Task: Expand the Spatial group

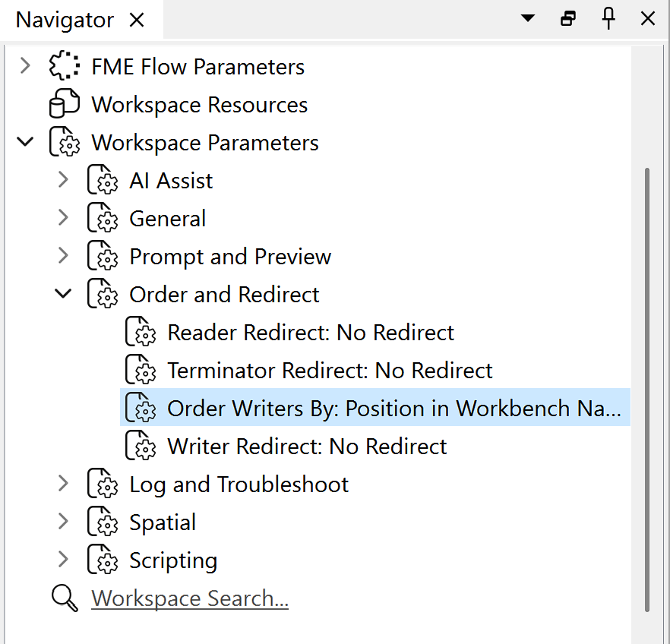Action: [63, 522]
